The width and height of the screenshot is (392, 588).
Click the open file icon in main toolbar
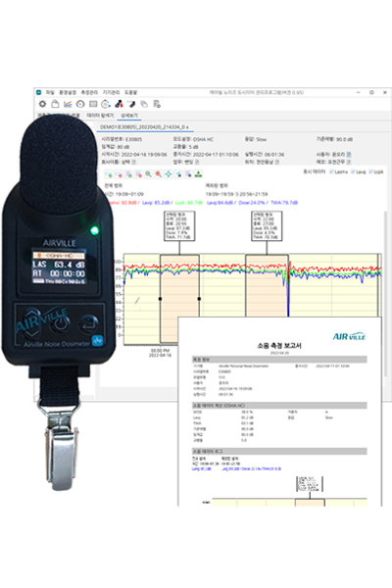pyautogui.click(x=55, y=104)
